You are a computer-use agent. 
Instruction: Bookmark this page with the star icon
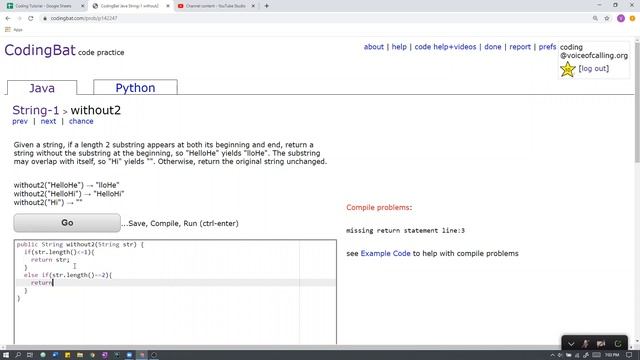(607, 18)
